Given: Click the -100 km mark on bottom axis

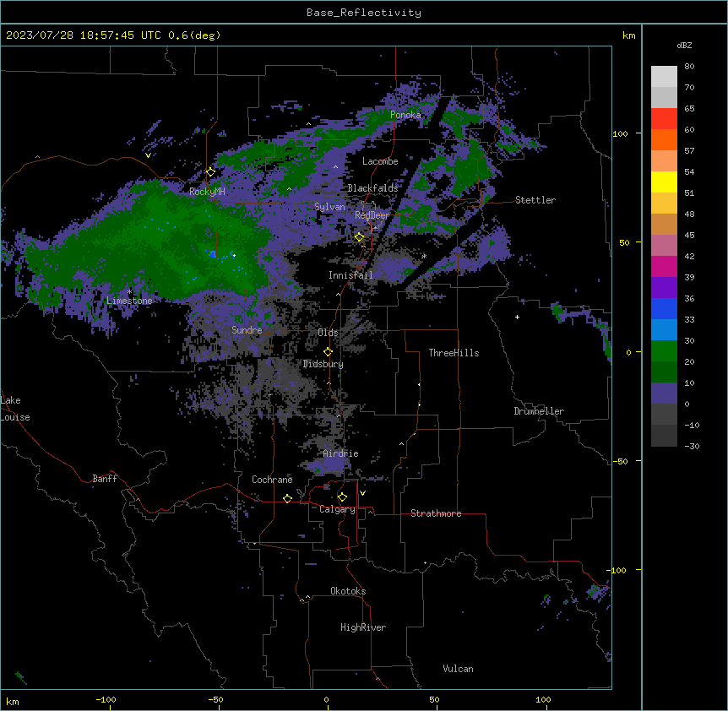Looking at the screenshot, I should (x=106, y=699).
